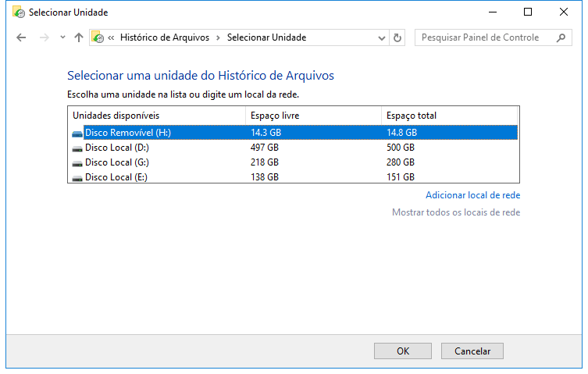Select the Disco Local (E:) drive

click(293, 177)
